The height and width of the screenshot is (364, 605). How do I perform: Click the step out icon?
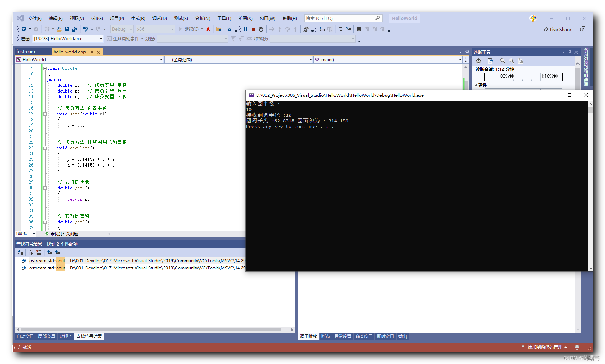pyautogui.click(x=295, y=29)
